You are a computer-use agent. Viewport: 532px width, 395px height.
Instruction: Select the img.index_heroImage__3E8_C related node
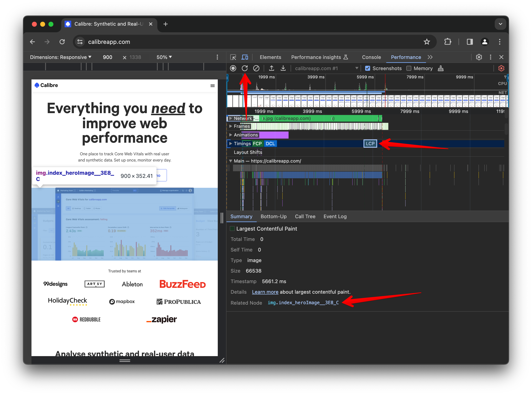303,303
